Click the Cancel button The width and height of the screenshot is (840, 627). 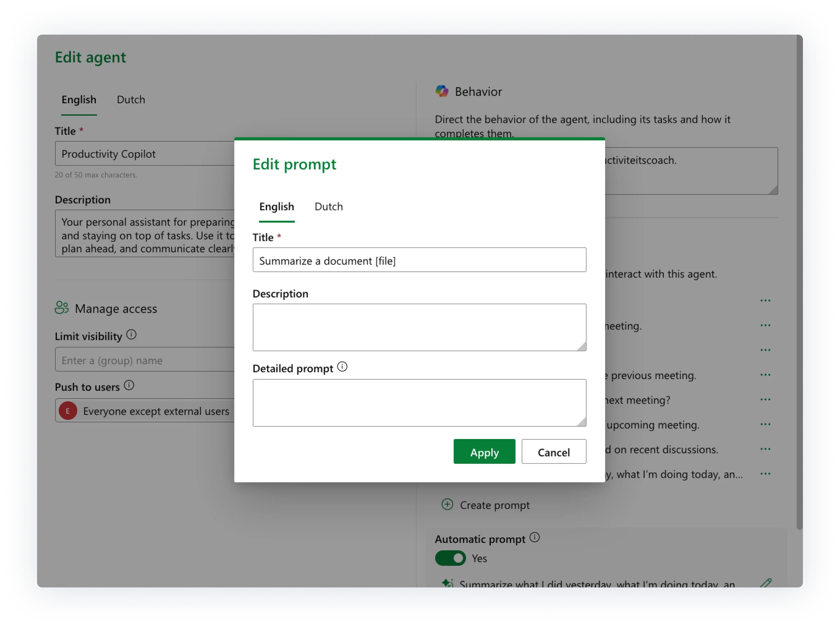coord(554,451)
